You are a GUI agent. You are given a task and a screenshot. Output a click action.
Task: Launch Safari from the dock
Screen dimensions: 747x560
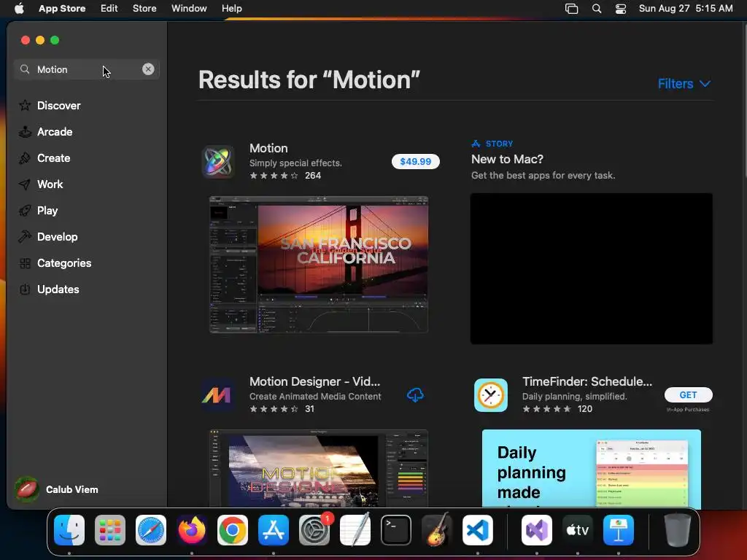click(151, 530)
